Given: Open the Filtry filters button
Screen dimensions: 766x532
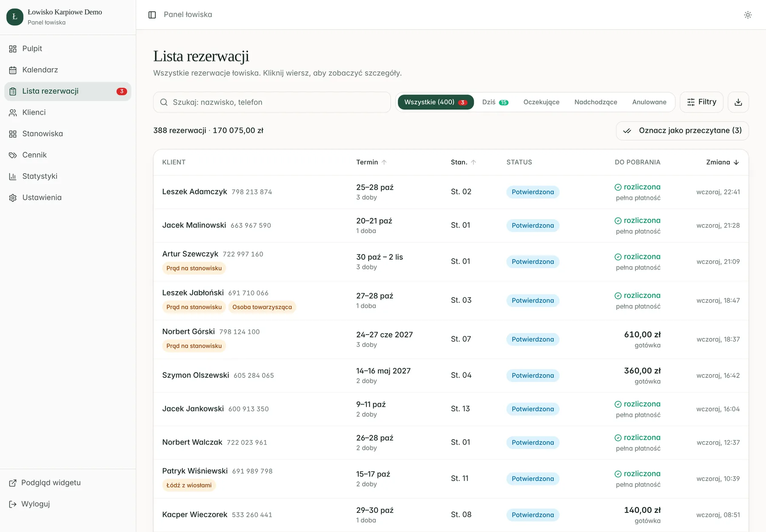Looking at the screenshot, I should coord(701,102).
